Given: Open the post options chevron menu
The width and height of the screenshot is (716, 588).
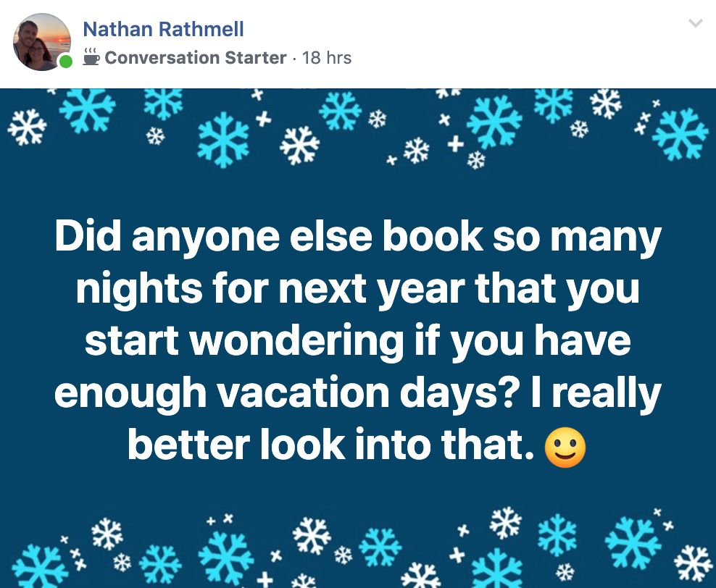Looking at the screenshot, I should [695, 24].
